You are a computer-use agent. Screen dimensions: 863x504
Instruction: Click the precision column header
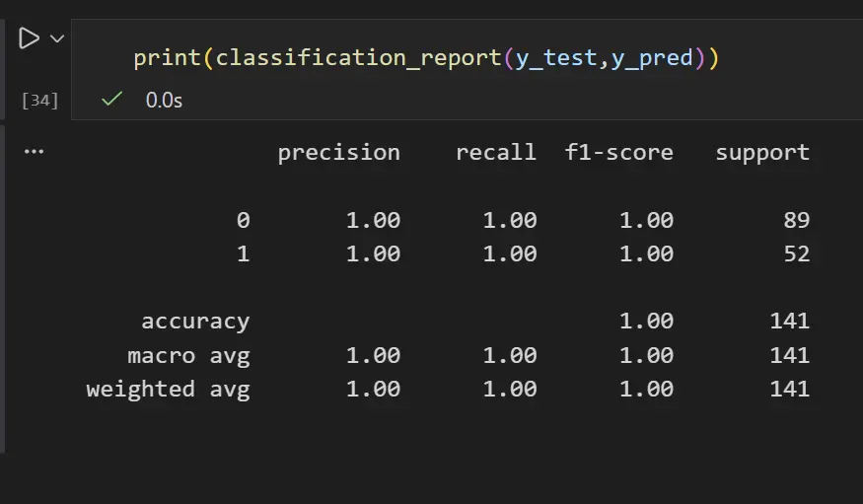pos(338,153)
